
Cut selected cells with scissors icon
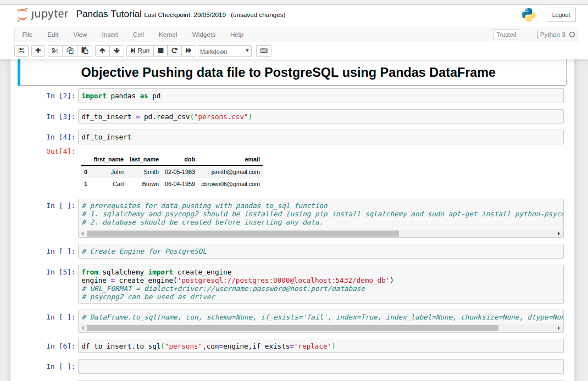tap(55, 51)
